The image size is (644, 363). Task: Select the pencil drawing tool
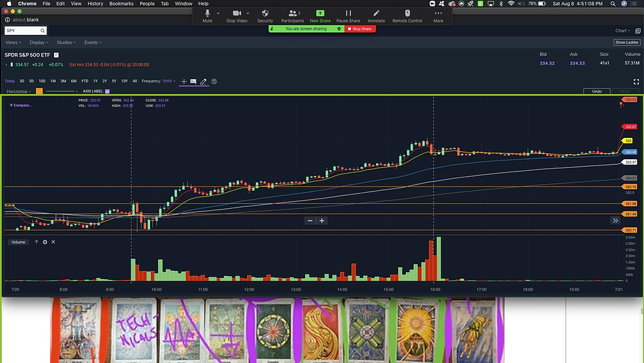coord(204,81)
